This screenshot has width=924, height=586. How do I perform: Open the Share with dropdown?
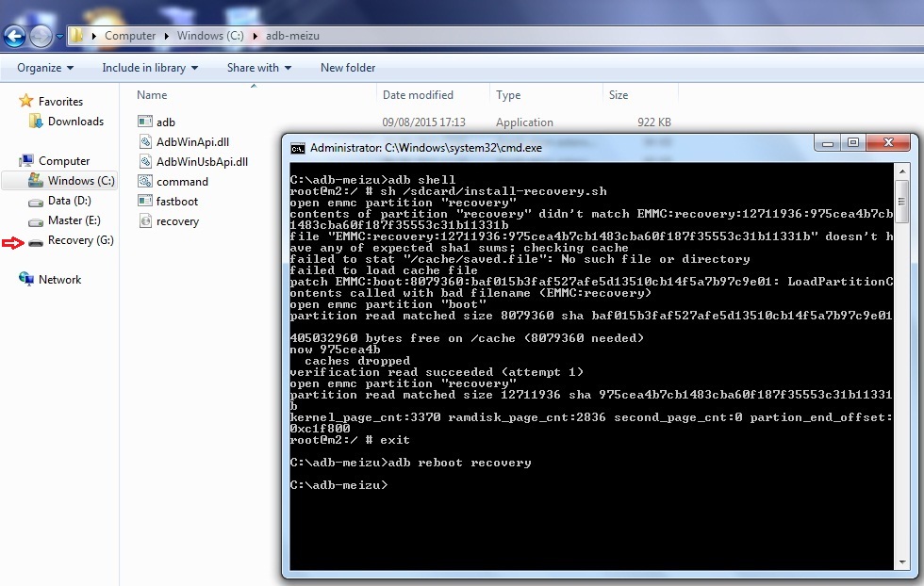(259, 68)
